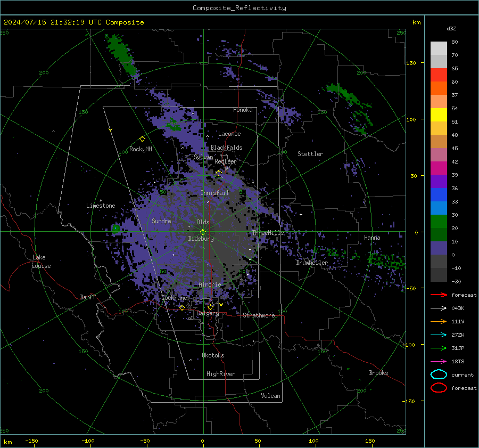Click the 'Lacombe' map label
This screenshot has height=448, width=479.
click(x=229, y=134)
